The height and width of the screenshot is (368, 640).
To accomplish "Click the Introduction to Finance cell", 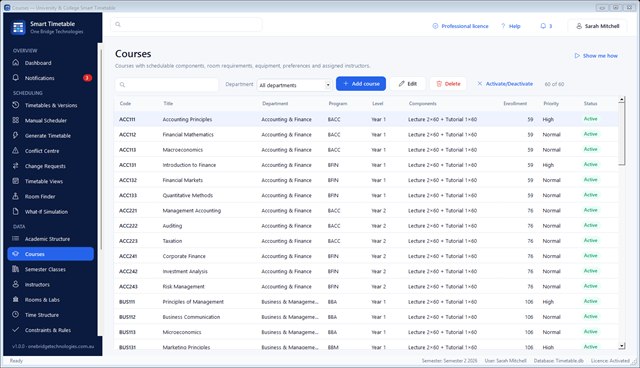I will (189, 165).
